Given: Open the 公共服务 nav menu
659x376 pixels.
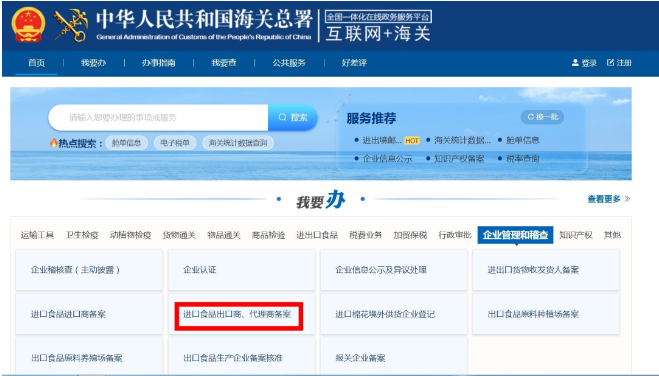Looking at the screenshot, I should (289, 63).
